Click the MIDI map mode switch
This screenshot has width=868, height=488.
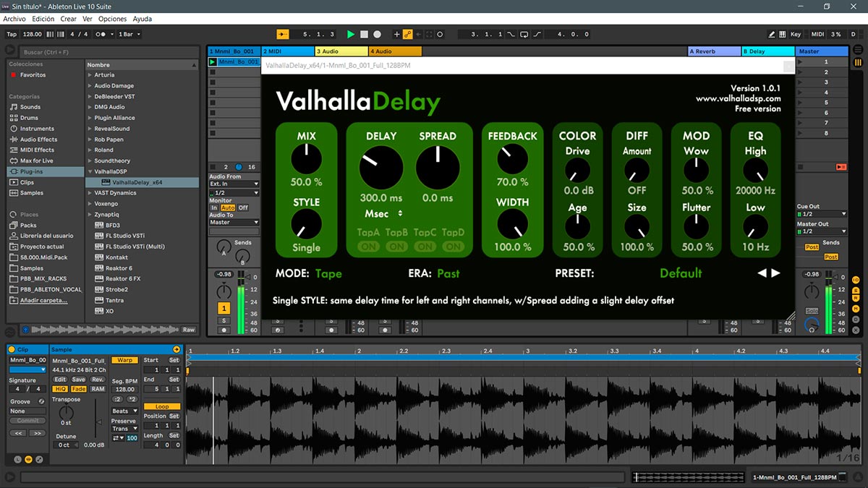817,34
